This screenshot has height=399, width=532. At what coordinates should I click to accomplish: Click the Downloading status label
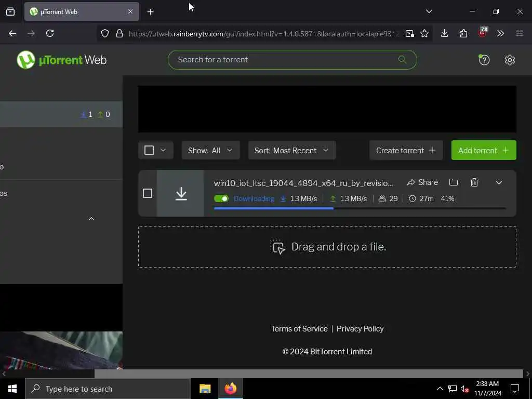(x=254, y=199)
